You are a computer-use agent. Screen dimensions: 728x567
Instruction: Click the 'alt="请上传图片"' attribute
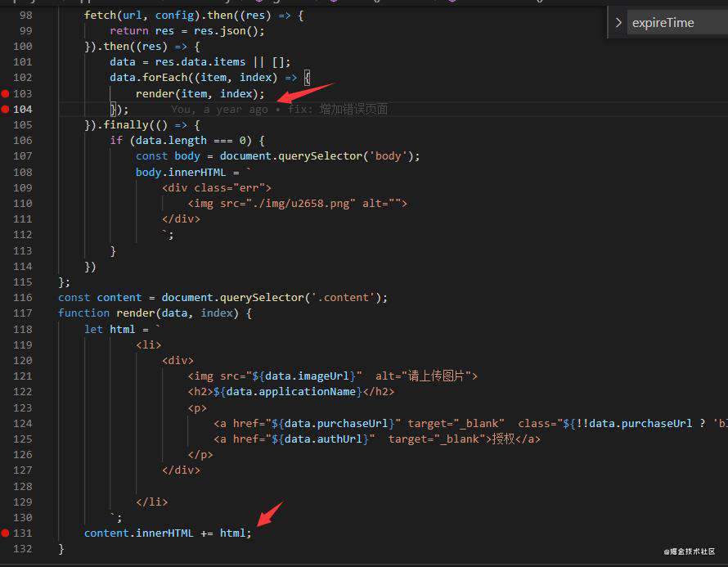coord(423,376)
